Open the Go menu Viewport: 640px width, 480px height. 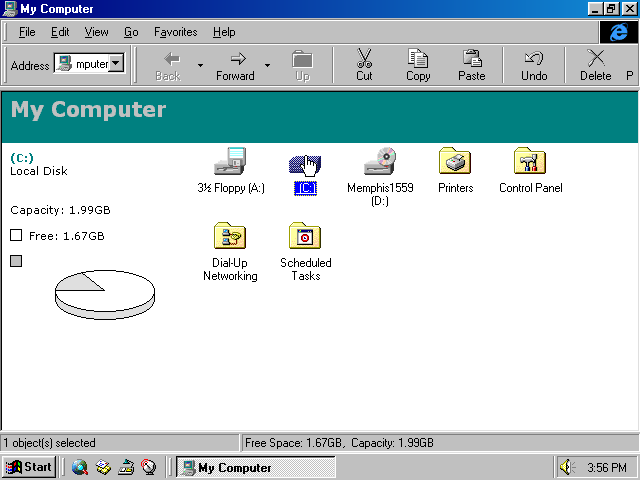point(131,32)
